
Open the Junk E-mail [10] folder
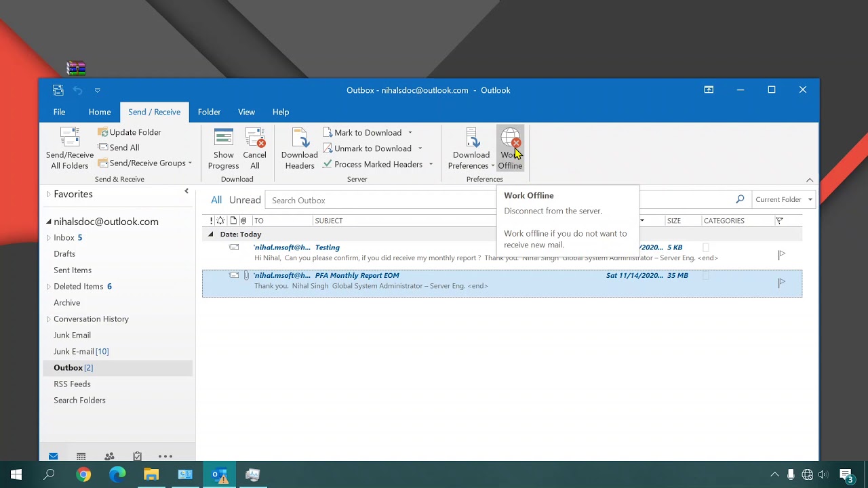click(81, 351)
